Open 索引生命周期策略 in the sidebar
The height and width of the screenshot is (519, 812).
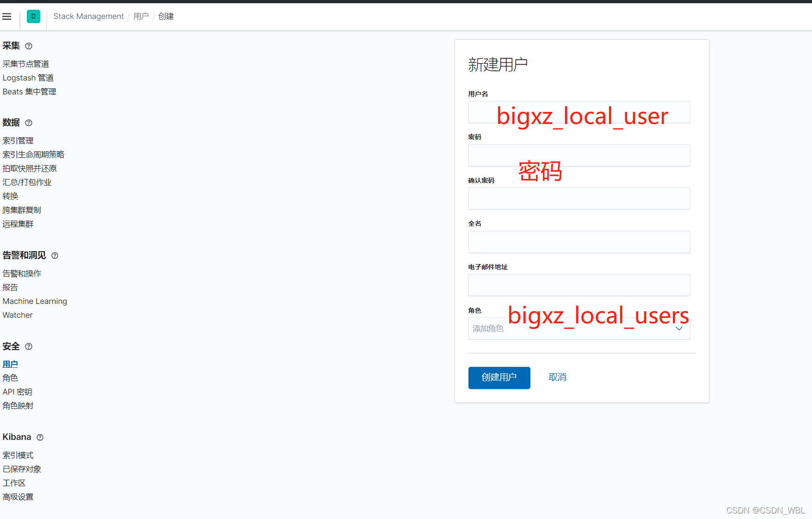pyautogui.click(x=33, y=154)
